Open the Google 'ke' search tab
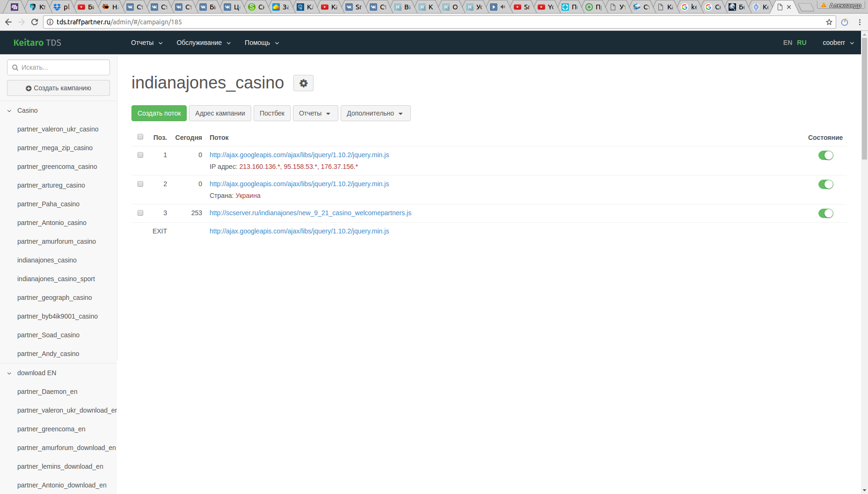Image resolution: width=868 pixels, height=494 pixels. tap(690, 7)
